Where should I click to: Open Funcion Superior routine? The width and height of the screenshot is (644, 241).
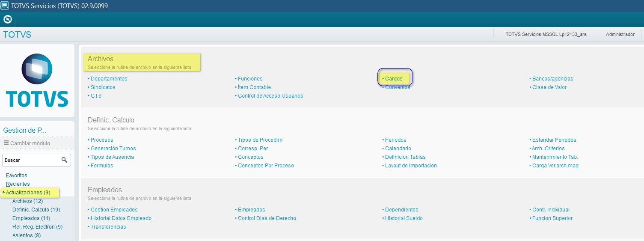(552, 218)
